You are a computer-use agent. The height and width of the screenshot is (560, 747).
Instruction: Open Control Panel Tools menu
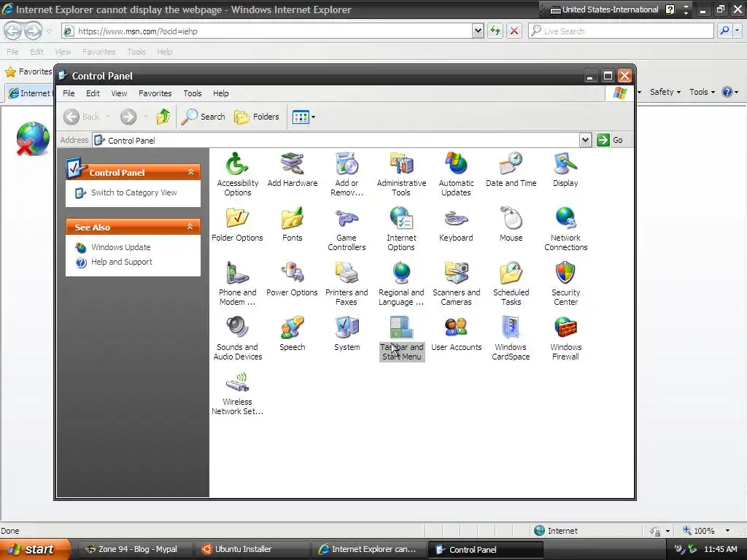pyautogui.click(x=193, y=93)
